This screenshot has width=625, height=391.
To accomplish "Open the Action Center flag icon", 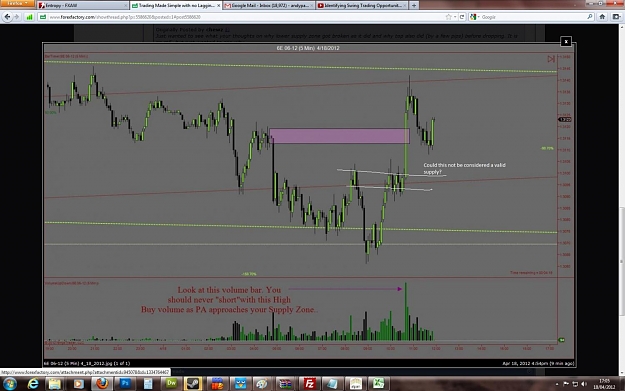I will [566, 384].
